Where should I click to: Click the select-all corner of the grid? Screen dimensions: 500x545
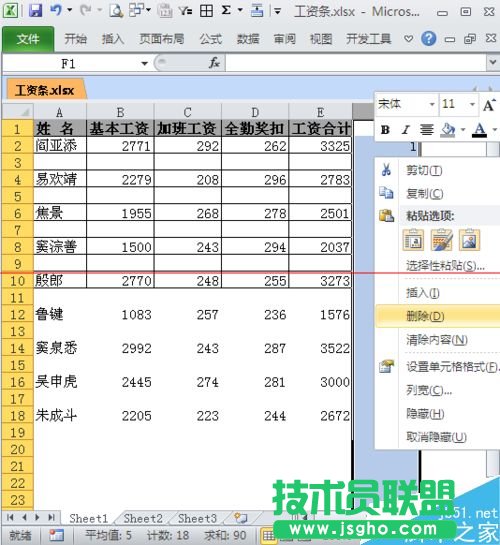(x=18, y=112)
